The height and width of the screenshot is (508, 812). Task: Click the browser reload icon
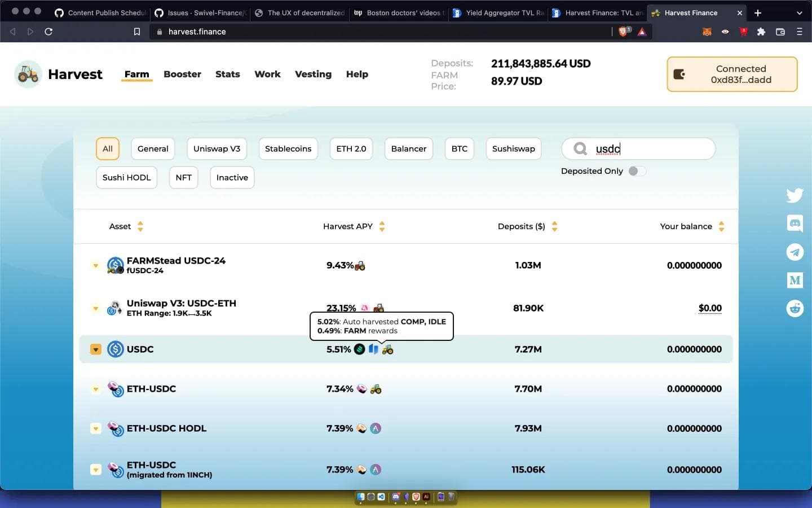[48, 32]
